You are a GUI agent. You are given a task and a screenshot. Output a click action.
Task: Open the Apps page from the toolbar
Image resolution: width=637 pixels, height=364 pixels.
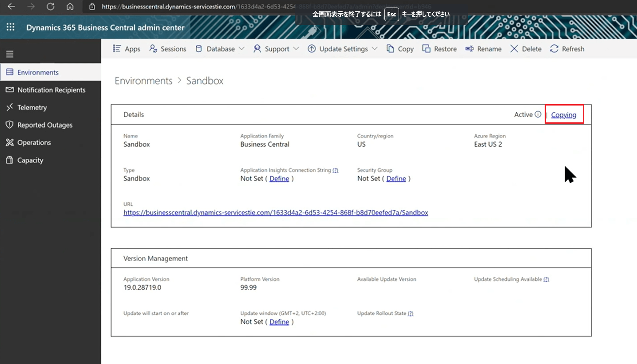126,49
